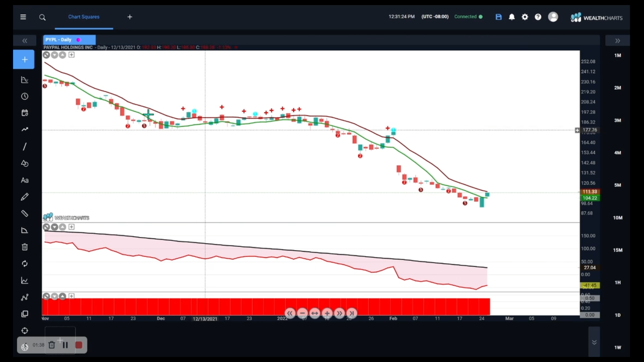Pause the screen recording
The image size is (644, 362).
coord(65,345)
